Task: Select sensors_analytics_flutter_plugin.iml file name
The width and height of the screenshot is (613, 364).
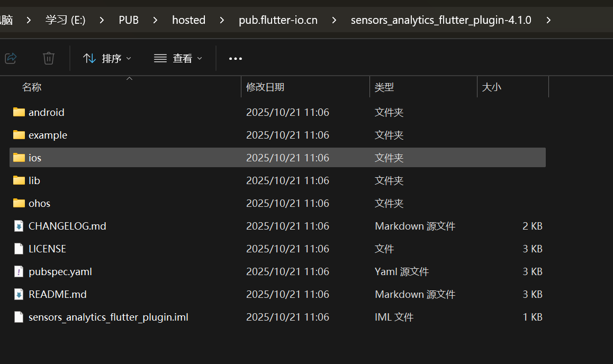Action: coord(109,317)
